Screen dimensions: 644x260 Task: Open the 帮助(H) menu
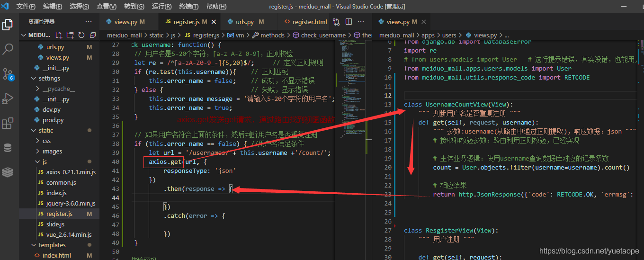click(216, 7)
